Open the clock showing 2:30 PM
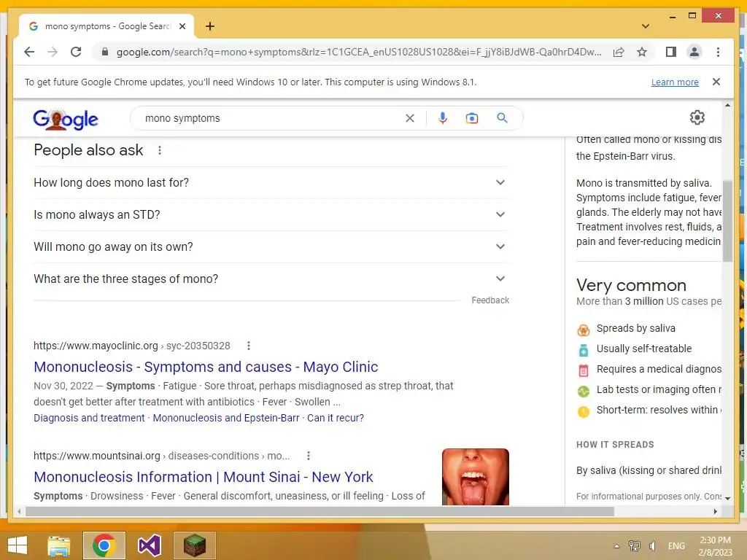The image size is (747, 560). (715, 546)
